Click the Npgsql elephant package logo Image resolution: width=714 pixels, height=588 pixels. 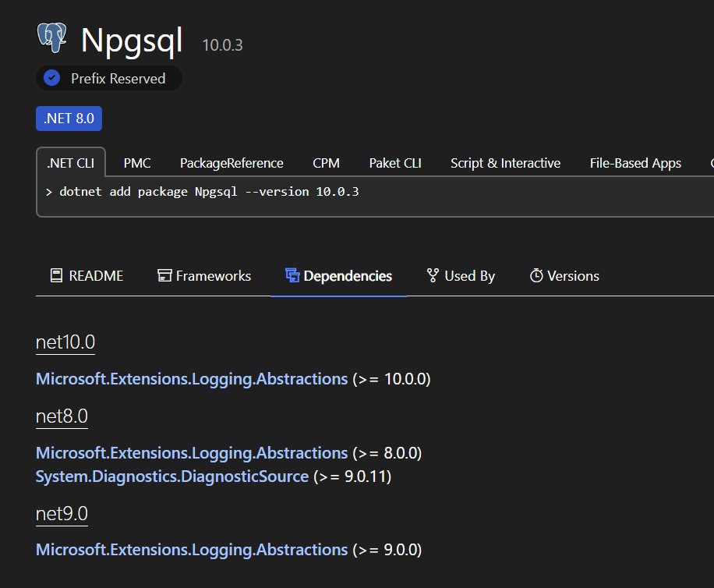(52, 37)
